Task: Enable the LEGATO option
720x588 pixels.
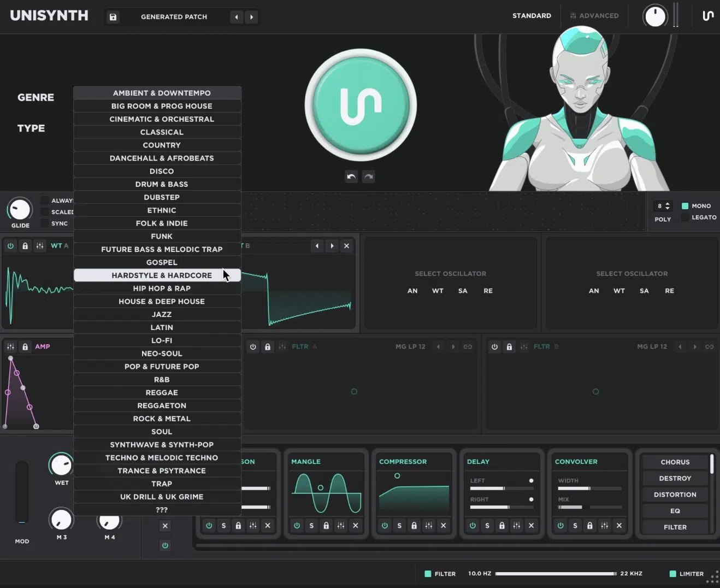Action: coord(686,217)
